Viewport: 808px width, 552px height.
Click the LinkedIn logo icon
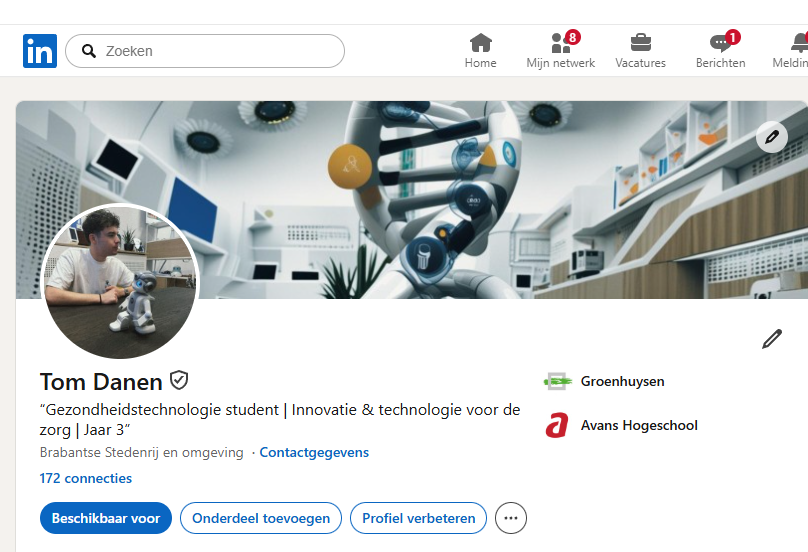(x=40, y=51)
